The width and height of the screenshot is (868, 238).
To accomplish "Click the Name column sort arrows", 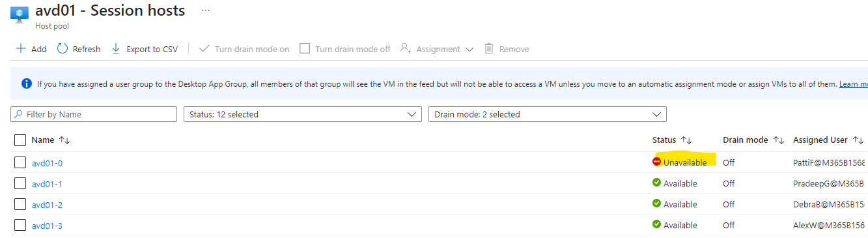I will point(64,140).
